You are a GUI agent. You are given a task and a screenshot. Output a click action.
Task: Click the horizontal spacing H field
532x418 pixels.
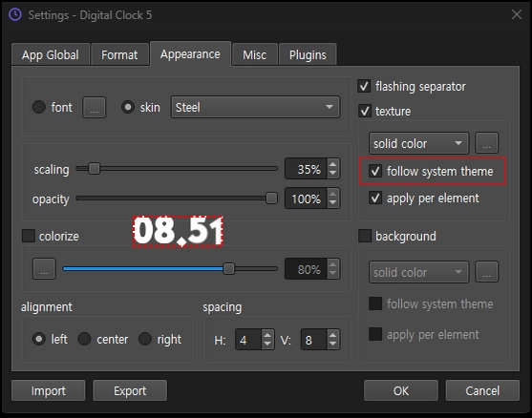[248, 340]
